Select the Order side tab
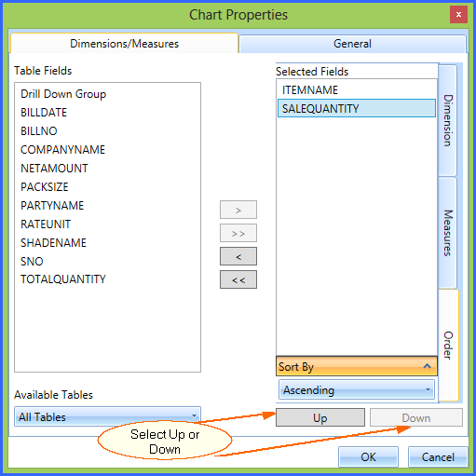Viewport: 476px width, 476px height. pyautogui.click(x=448, y=346)
